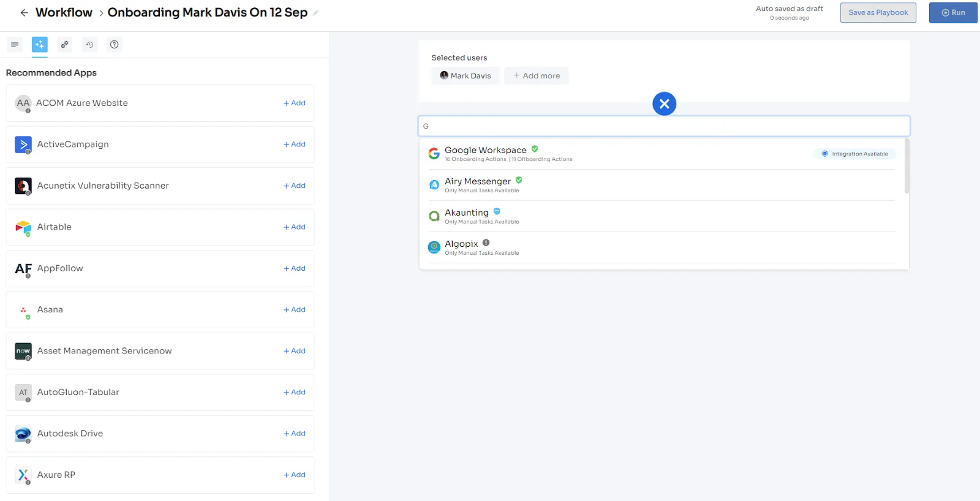Click the Acunetix Vulnerability Scanner icon

tap(23, 186)
